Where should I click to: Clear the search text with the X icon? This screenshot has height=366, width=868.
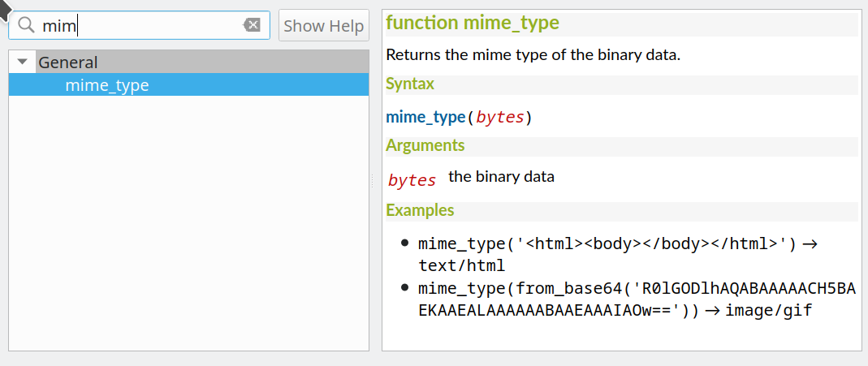[252, 26]
